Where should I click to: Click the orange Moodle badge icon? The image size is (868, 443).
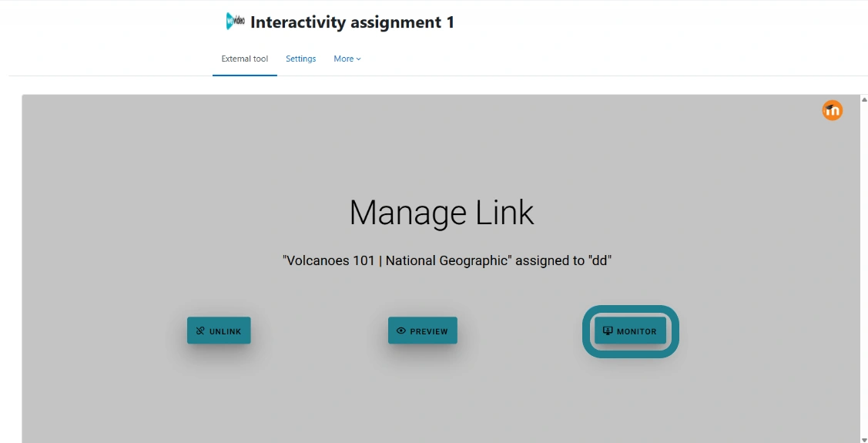[832, 110]
